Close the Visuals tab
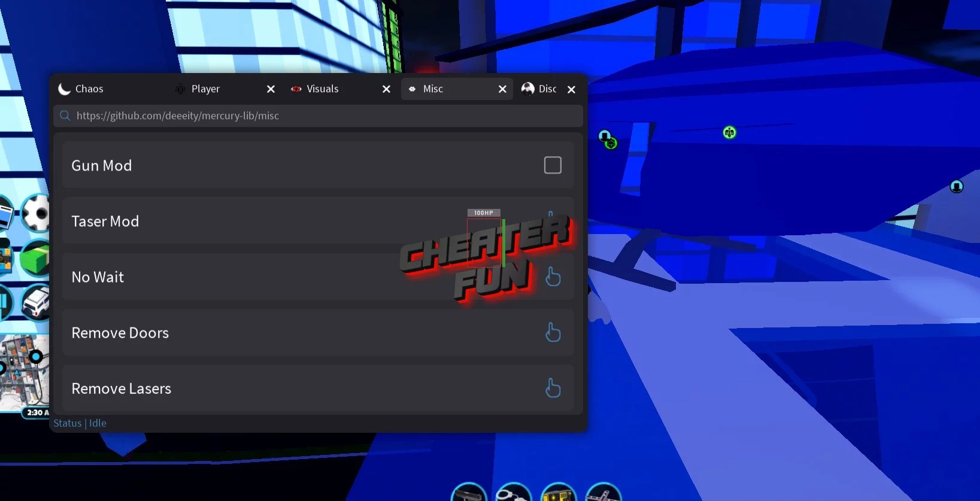 pos(387,89)
